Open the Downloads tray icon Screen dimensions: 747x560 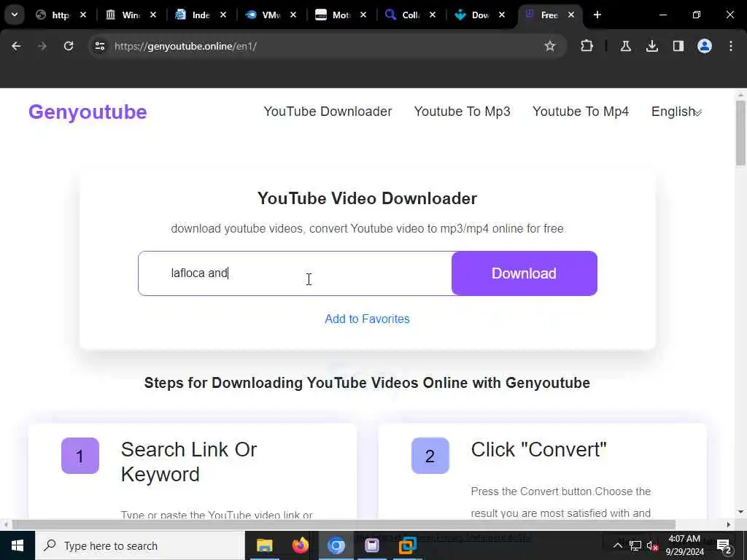[651, 46]
